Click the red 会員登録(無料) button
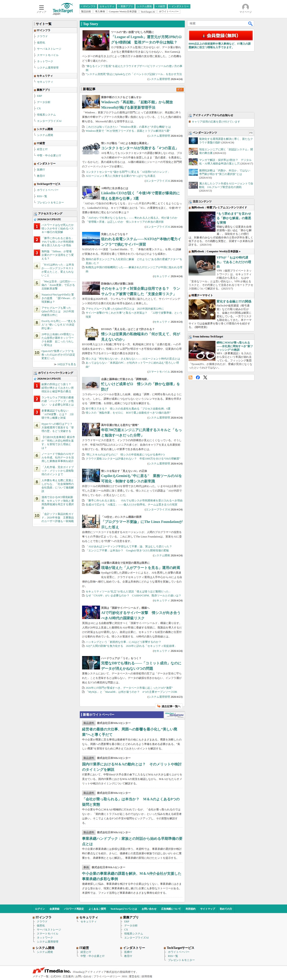 pos(221,35)
